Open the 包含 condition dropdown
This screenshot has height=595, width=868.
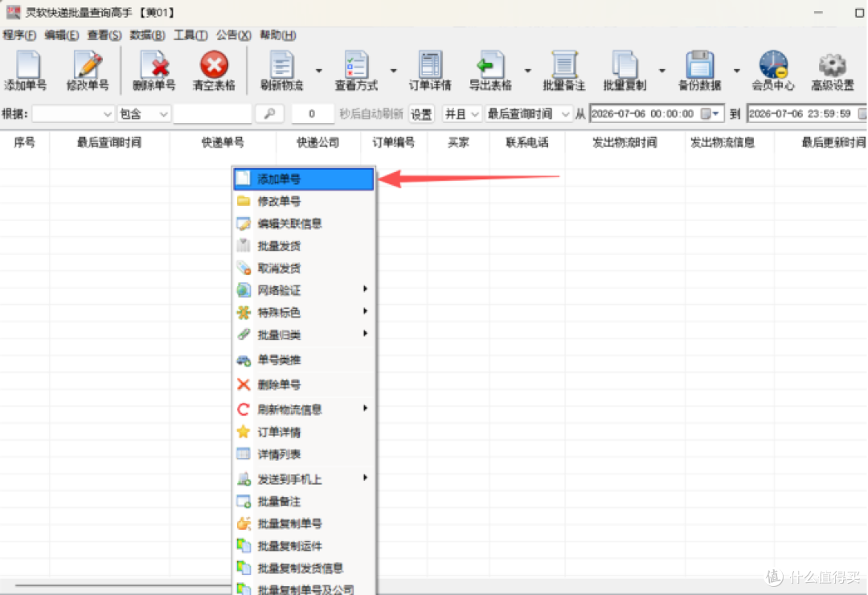pos(144,113)
